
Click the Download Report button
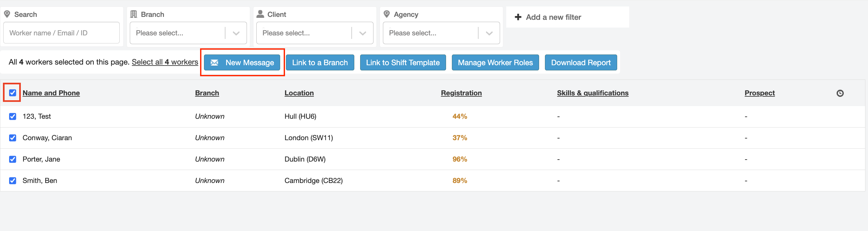[581, 63]
